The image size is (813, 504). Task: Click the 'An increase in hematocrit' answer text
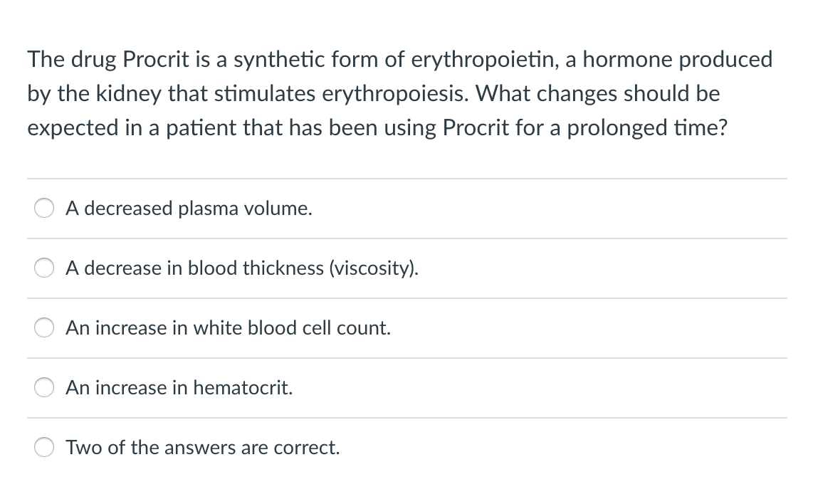click(179, 387)
